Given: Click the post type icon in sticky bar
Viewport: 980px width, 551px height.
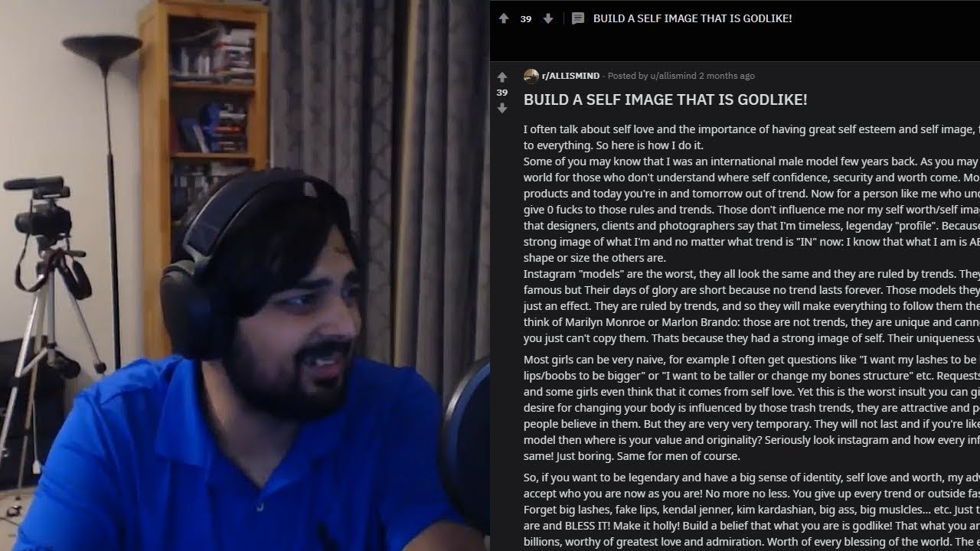Looking at the screenshot, I should [578, 18].
